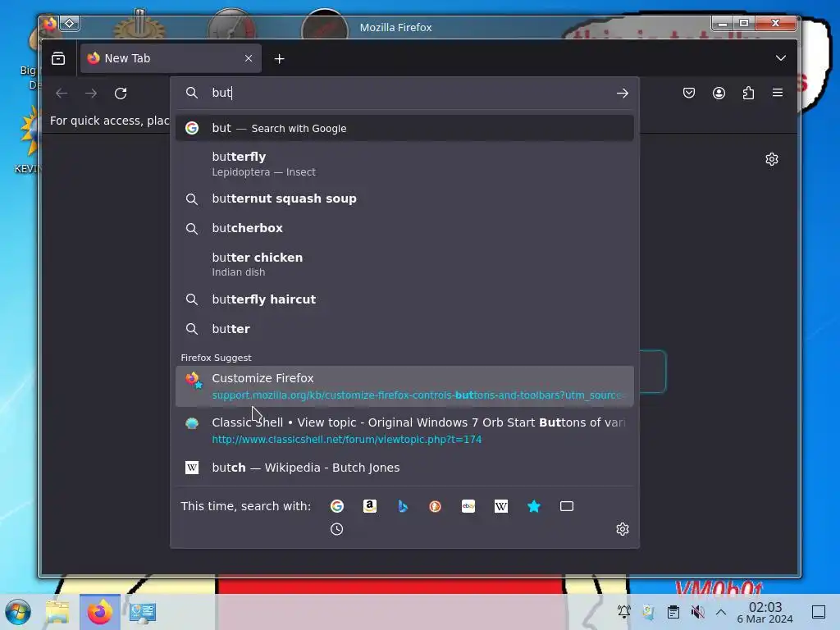The image size is (840, 630).
Task: Search this time with Bing icon
Action: [x=403, y=506]
